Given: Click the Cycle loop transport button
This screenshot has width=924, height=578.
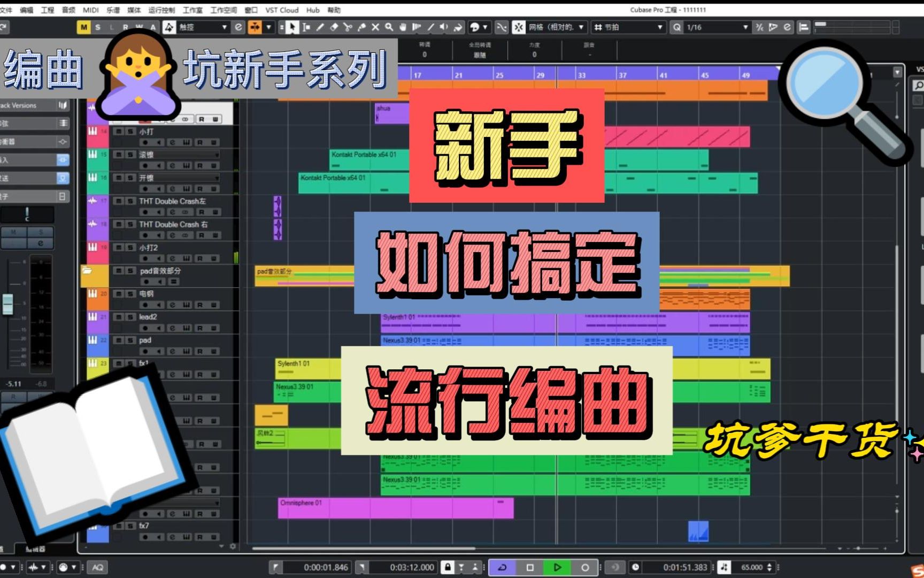Looking at the screenshot, I should point(502,567).
